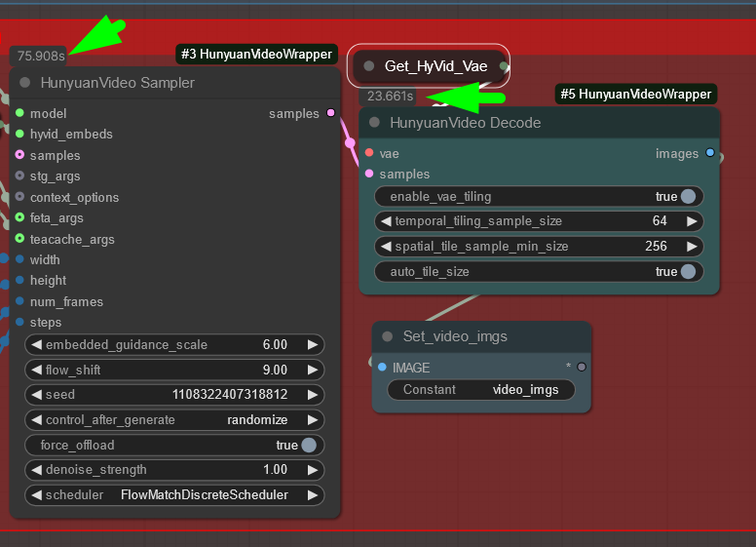The image size is (756, 547).
Task: Edit Constant video_imgs field
Action: pyautogui.click(x=480, y=390)
